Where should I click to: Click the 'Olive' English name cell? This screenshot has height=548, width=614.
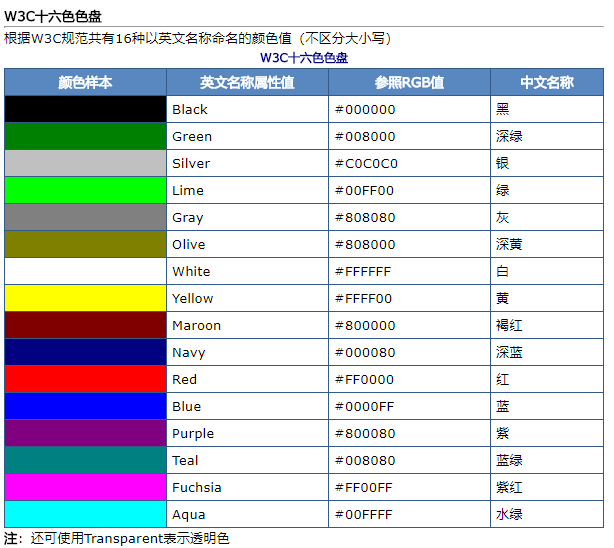248,244
